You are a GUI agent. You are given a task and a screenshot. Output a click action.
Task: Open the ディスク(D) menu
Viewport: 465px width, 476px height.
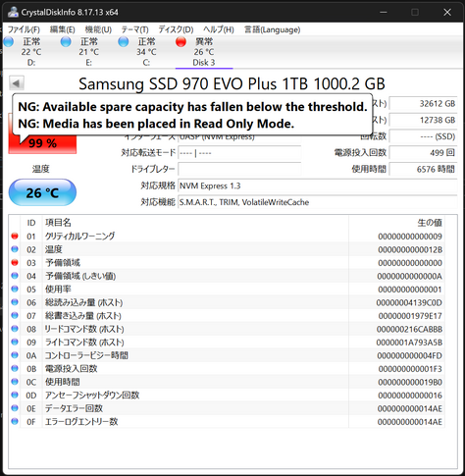pyautogui.click(x=176, y=29)
